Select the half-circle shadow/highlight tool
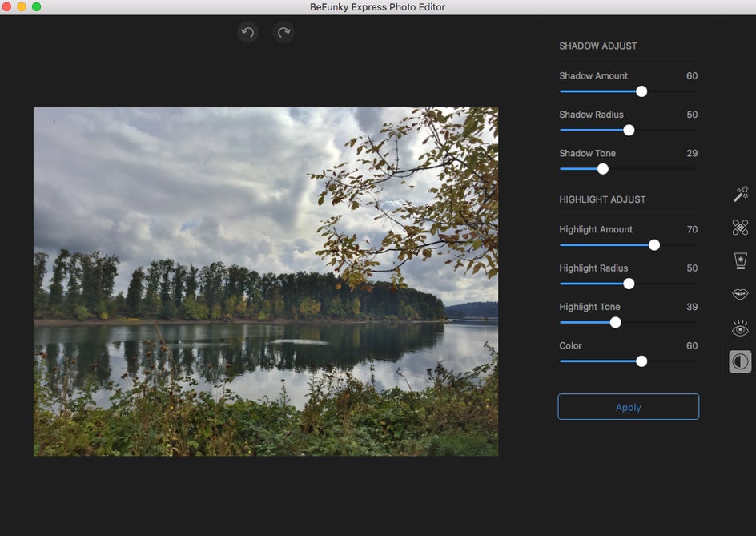 740,361
